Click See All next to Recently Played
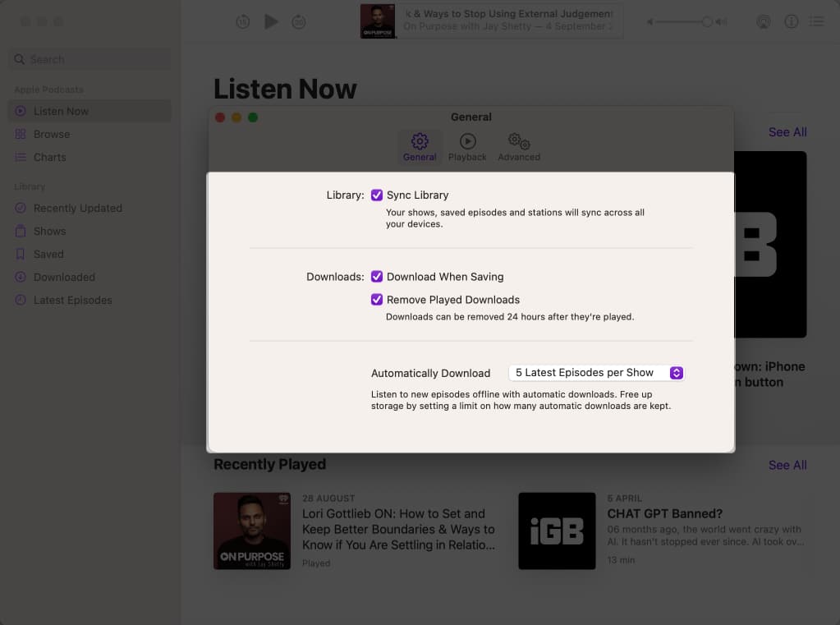This screenshot has height=625, width=840. (787, 465)
